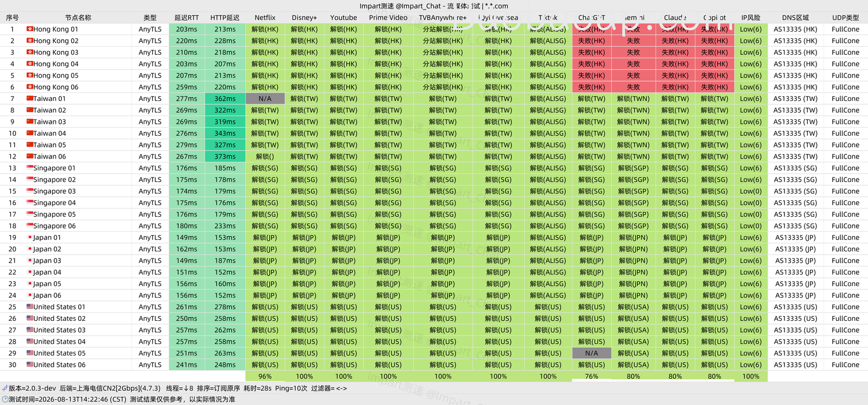Click the Taiwan 03 flag icon
The width and height of the screenshot is (868, 405).
pyautogui.click(x=30, y=122)
